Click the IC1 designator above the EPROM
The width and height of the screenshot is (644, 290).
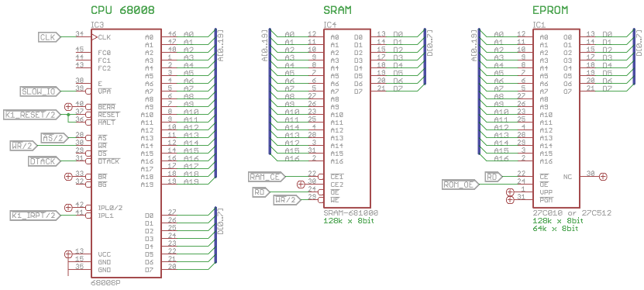(539, 25)
